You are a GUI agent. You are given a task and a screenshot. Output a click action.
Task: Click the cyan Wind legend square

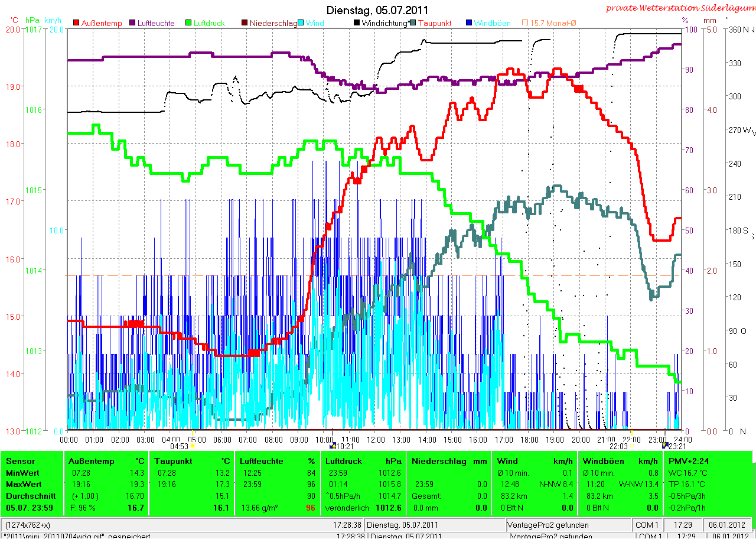(301, 23)
